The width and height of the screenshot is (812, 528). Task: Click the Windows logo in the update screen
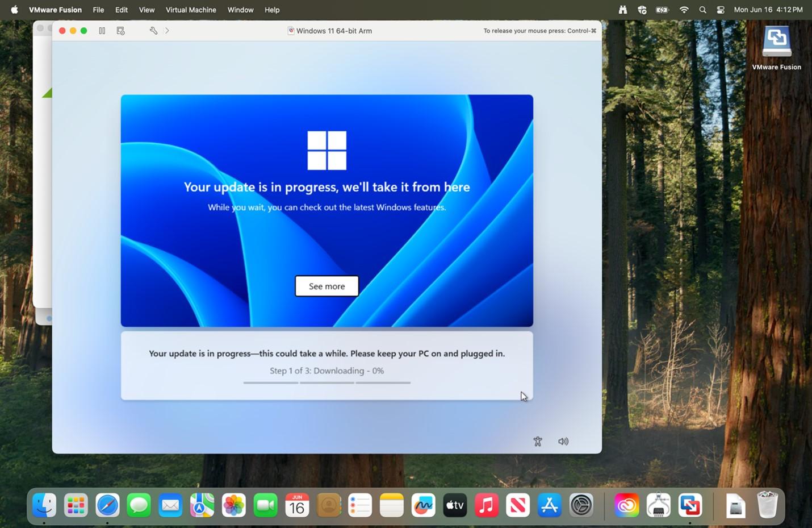(x=327, y=151)
